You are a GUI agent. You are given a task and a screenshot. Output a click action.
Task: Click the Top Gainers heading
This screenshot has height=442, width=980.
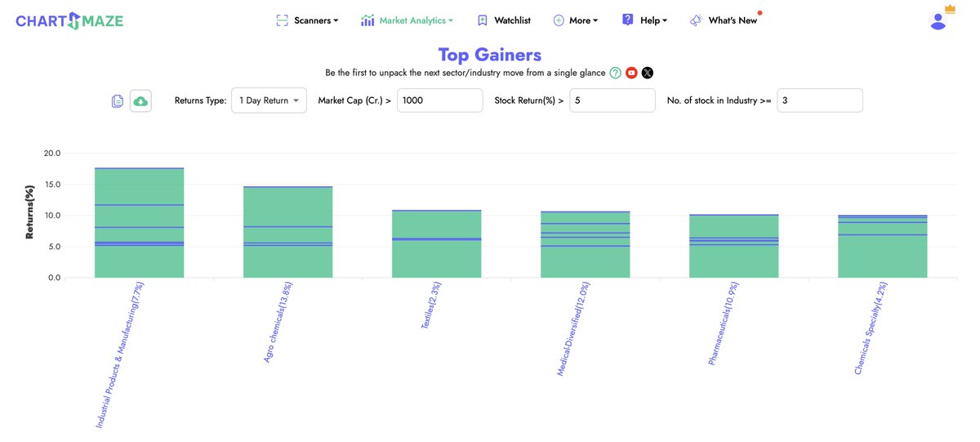(x=490, y=55)
